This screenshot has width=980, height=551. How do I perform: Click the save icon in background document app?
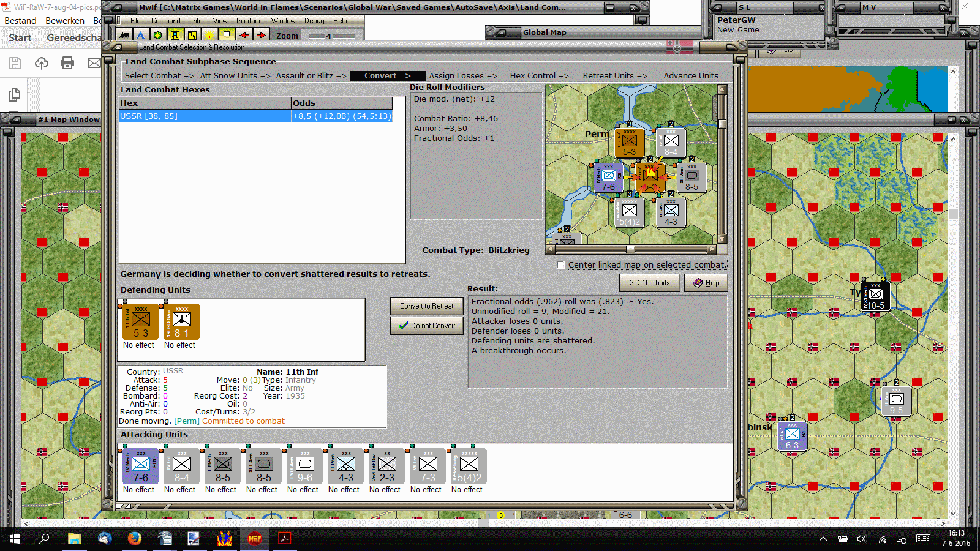click(x=15, y=62)
